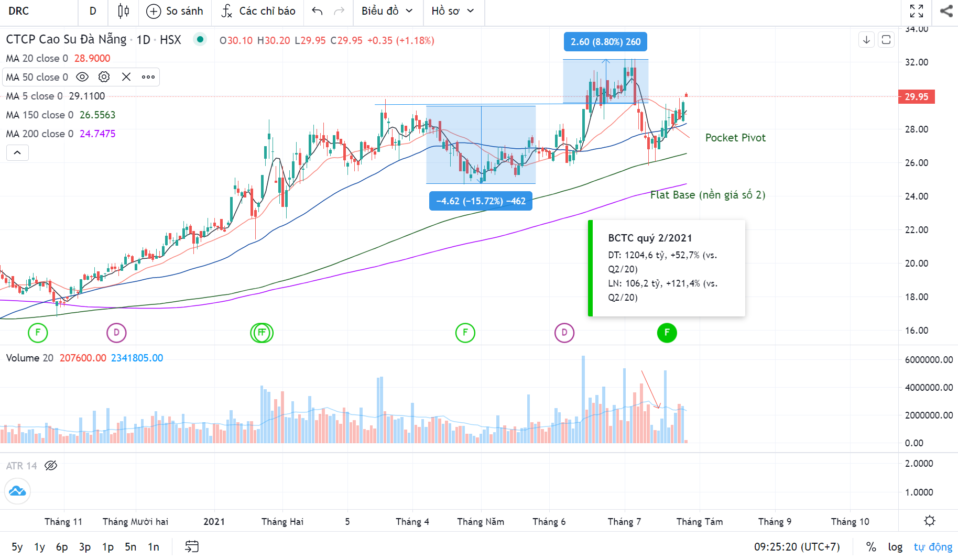Open more options for MA 50 indicator
This screenshot has height=560, width=958.
coord(148,77)
